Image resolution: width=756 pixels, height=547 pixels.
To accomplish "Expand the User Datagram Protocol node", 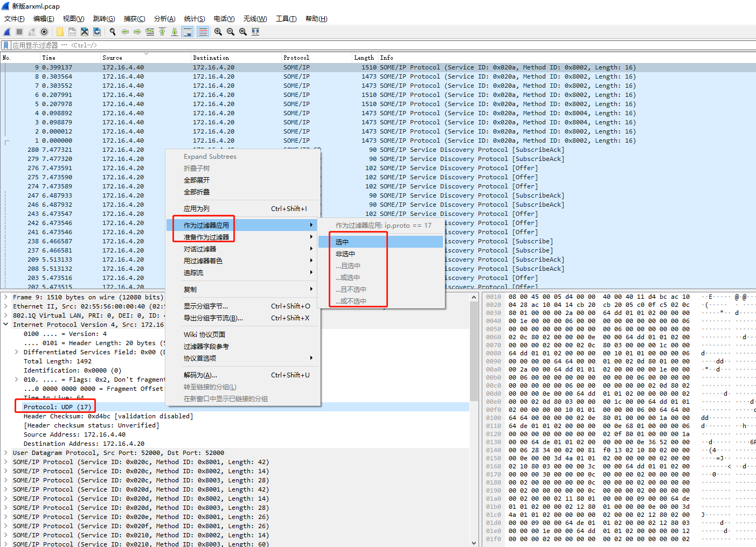I will coord(6,453).
